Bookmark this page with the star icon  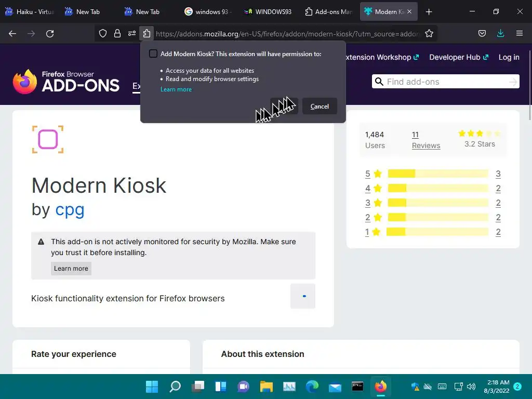[429, 33]
